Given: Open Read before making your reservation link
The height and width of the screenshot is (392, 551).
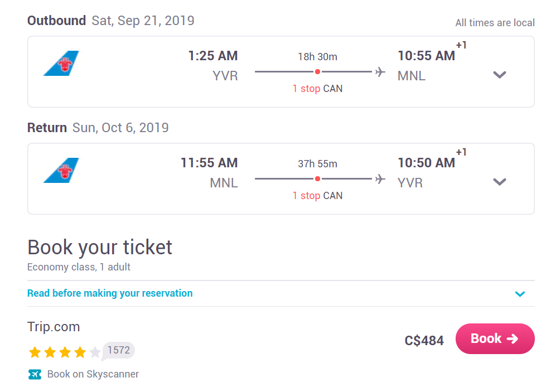Looking at the screenshot, I should point(110,293).
